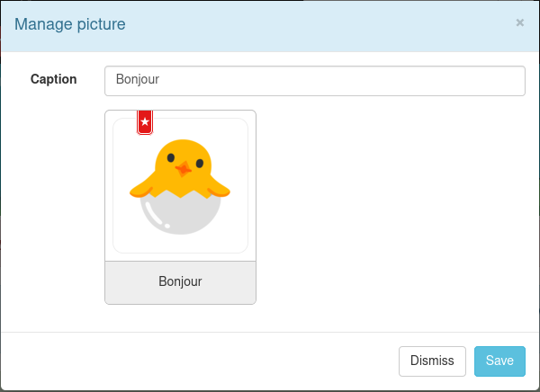This screenshot has height=392, width=540.
Task: Click the "Manage picture" dialog title
Action: [x=70, y=24]
